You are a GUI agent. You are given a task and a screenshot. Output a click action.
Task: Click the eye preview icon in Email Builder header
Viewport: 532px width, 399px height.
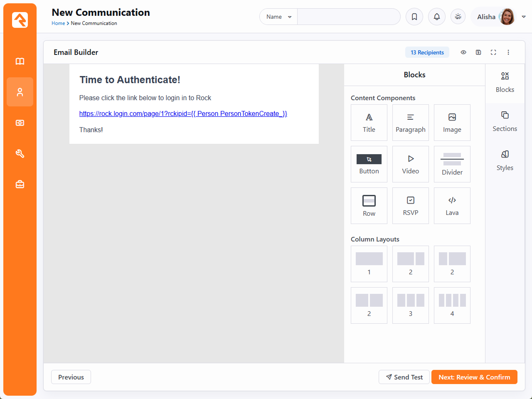pyautogui.click(x=463, y=52)
